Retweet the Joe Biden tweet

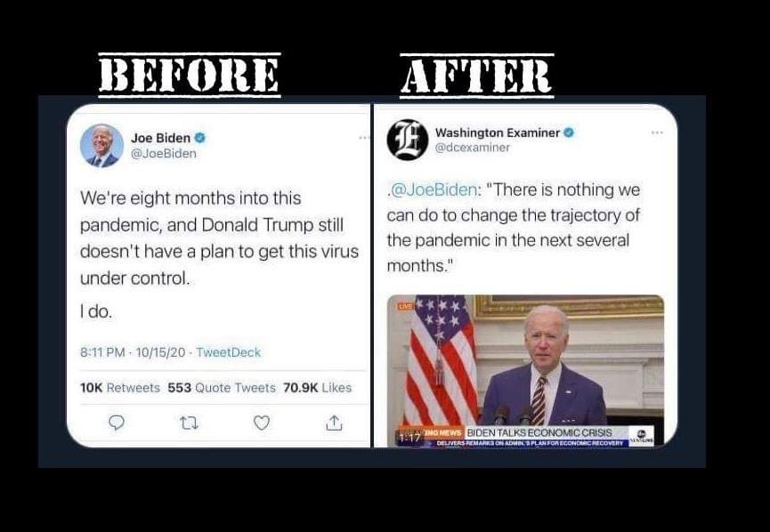pos(189,423)
